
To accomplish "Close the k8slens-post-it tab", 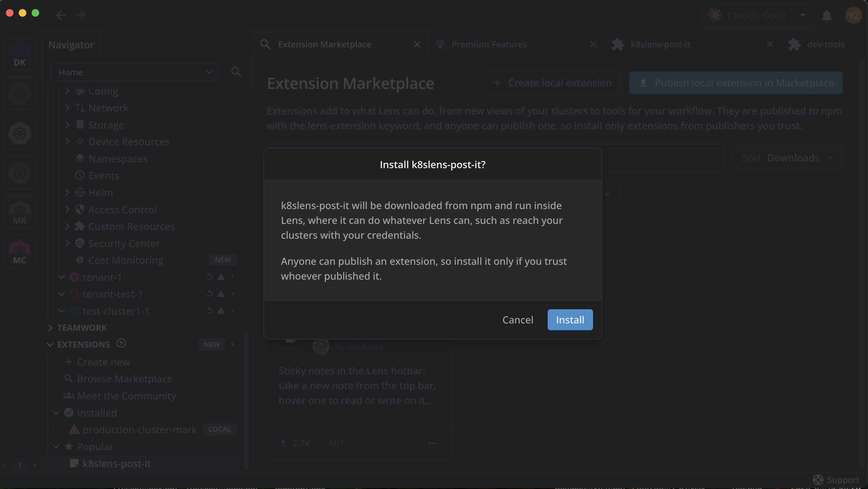I will 769,44.
